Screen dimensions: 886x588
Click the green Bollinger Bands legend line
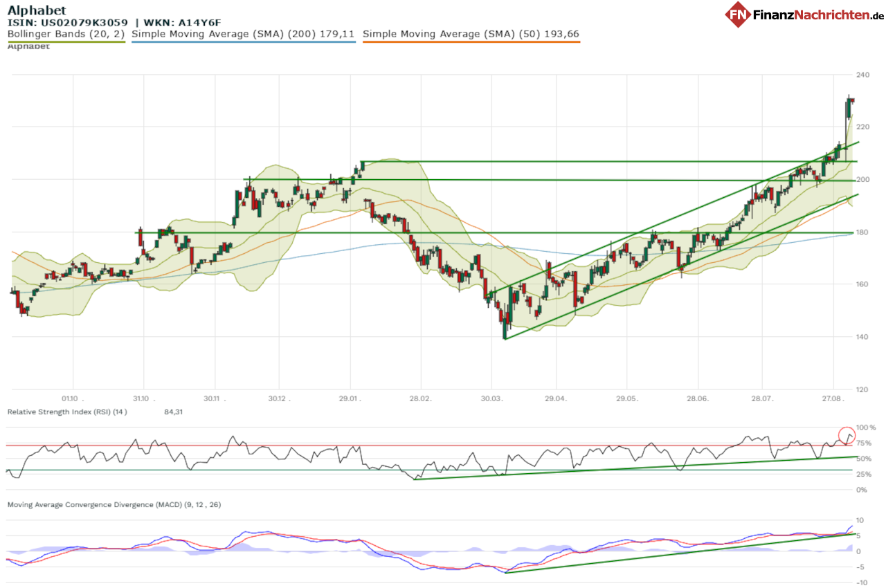point(66,42)
